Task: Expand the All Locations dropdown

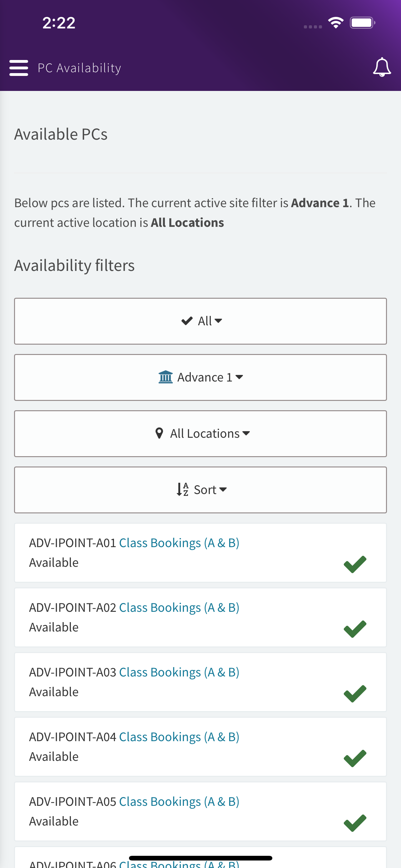Action: coord(200,434)
